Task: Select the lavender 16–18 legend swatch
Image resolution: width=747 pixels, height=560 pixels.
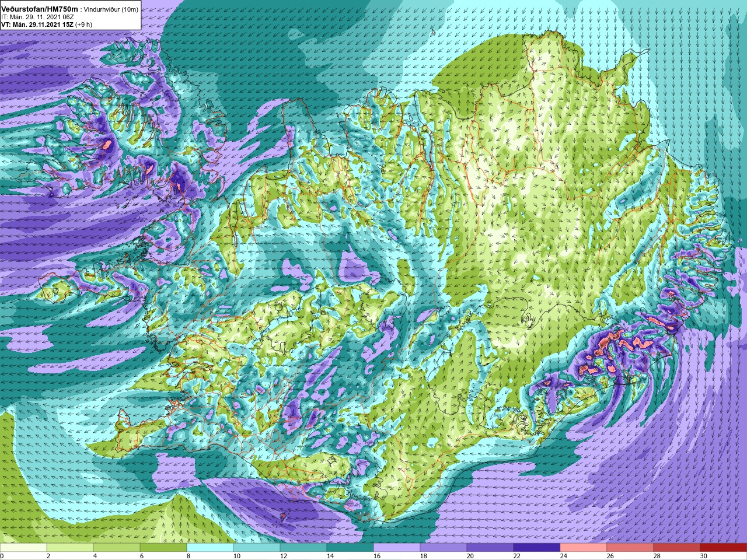Action: [397, 548]
